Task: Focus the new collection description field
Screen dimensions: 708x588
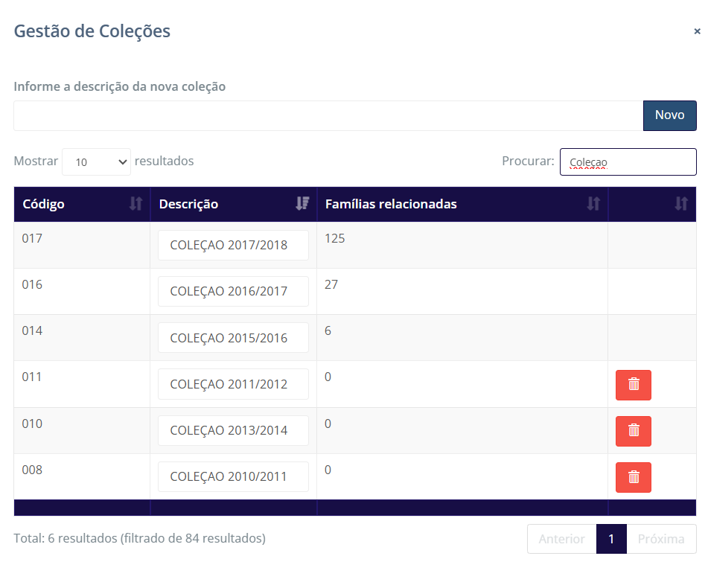Action: (328, 115)
